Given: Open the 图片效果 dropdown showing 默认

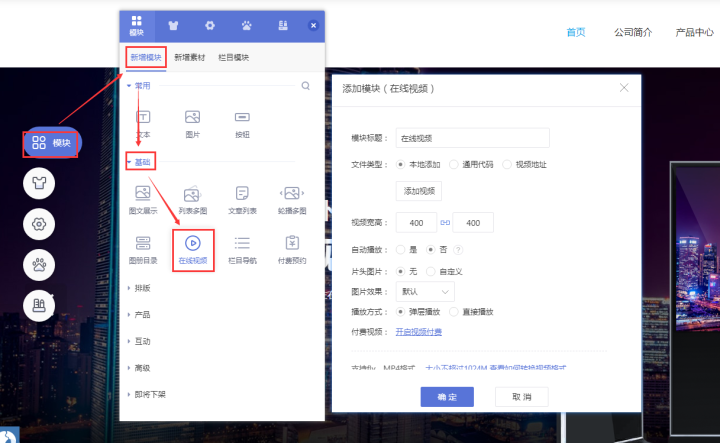Looking at the screenshot, I should click(x=425, y=292).
